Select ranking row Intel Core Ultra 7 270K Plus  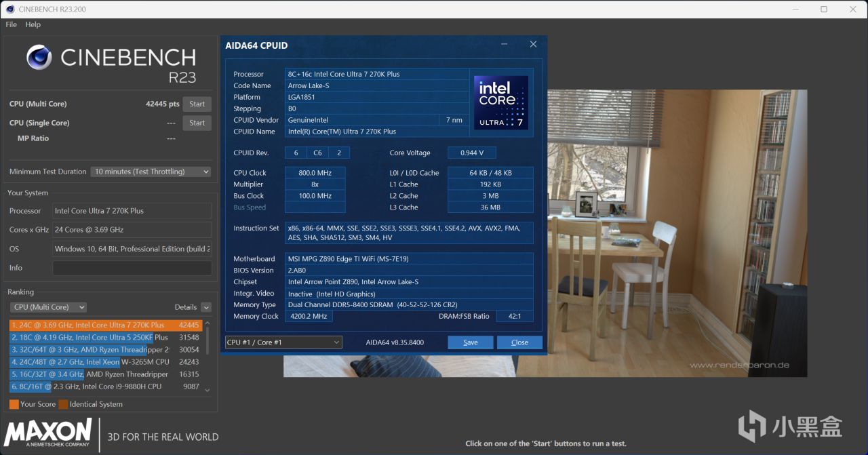(x=105, y=325)
